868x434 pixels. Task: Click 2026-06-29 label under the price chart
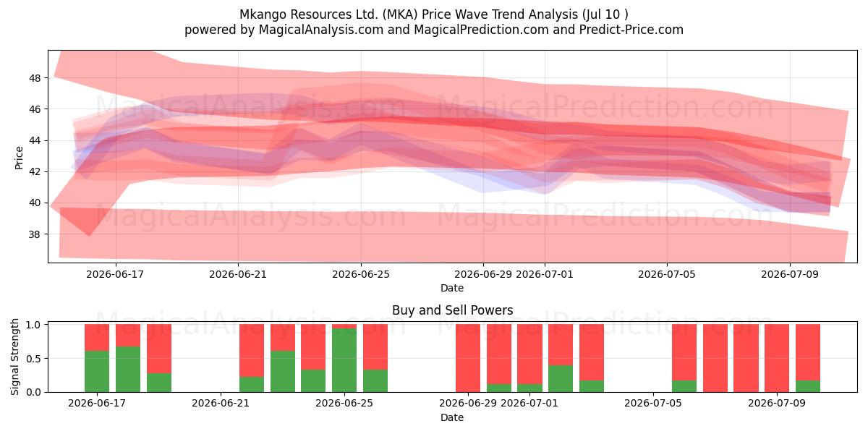click(x=483, y=274)
